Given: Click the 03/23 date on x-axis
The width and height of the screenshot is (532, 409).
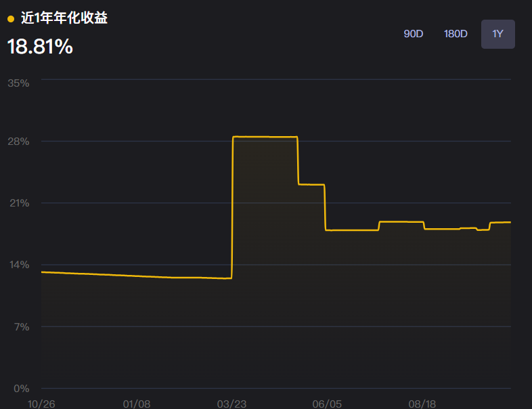Looking at the screenshot, I should 231,404.
